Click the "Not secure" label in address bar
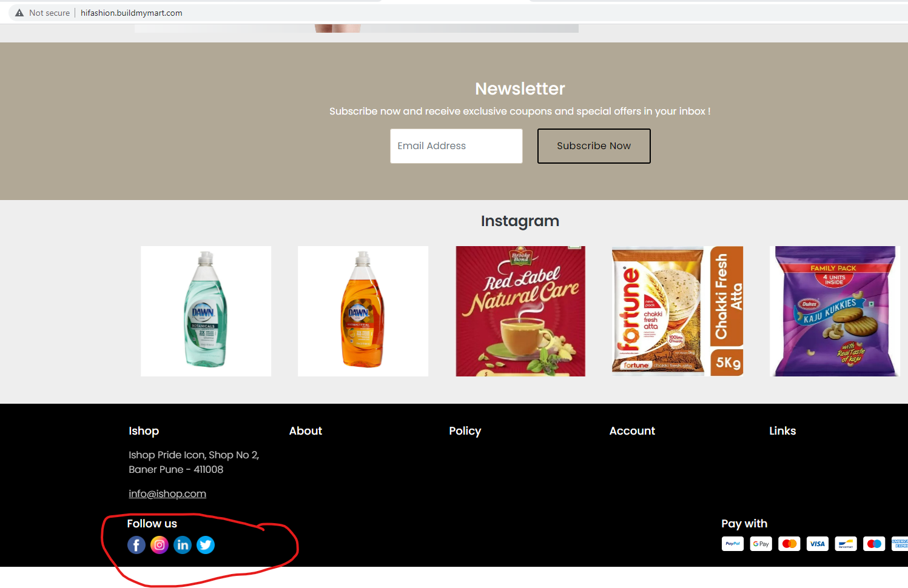The height and width of the screenshot is (588, 908). pyautogui.click(x=50, y=13)
